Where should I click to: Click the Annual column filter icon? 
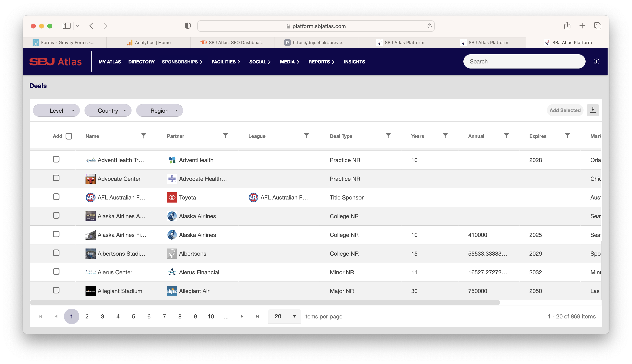tap(506, 136)
